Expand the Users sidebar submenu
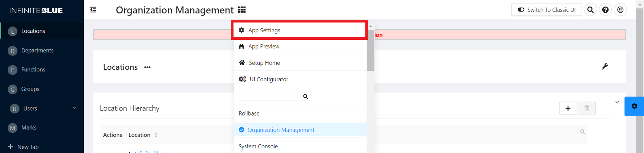The width and height of the screenshot is (644, 153). [x=74, y=108]
